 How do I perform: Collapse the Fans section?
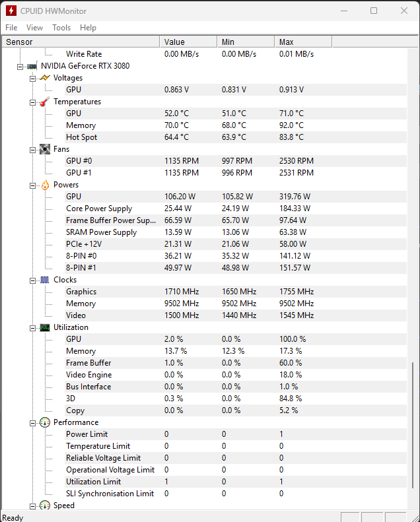click(x=32, y=150)
